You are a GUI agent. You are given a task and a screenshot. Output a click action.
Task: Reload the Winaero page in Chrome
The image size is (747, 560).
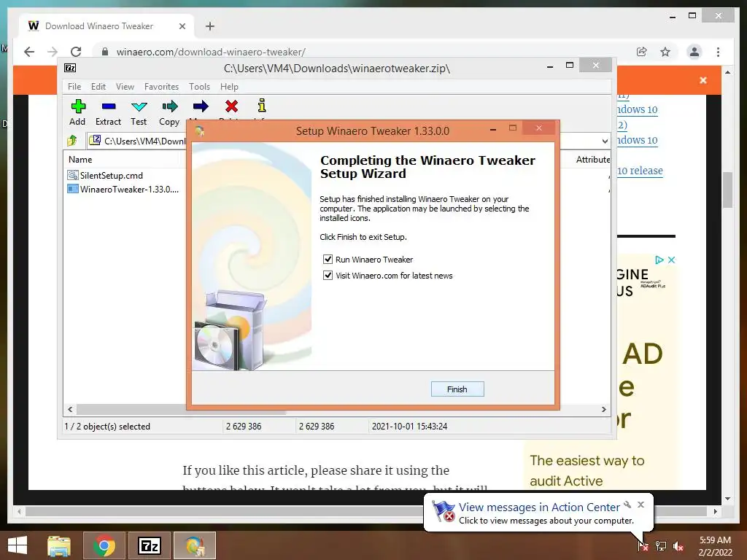click(x=76, y=52)
